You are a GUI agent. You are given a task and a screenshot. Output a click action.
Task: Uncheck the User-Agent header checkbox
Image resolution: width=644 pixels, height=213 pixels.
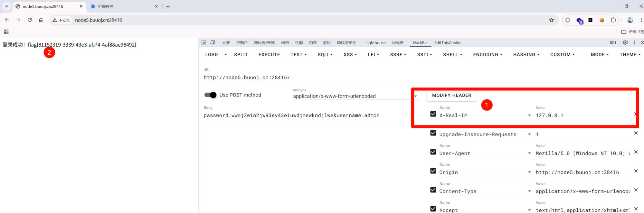pyautogui.click(x=433, y=152)
